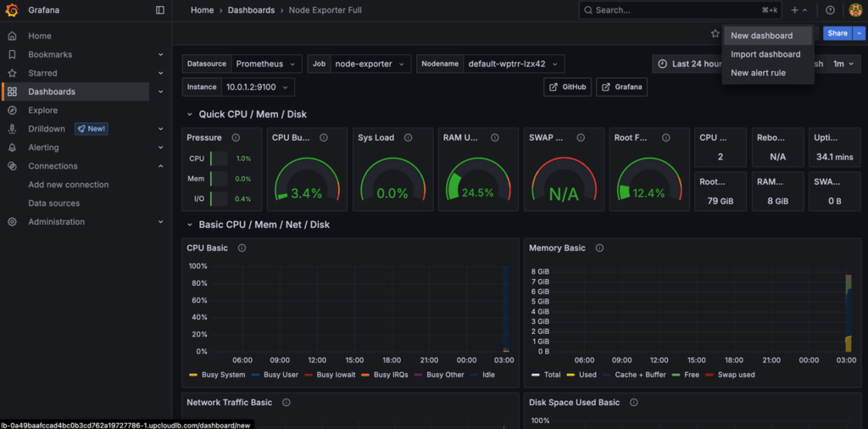
Task: Select New alert rule from the menu
Action: click(x=768, y=73)
